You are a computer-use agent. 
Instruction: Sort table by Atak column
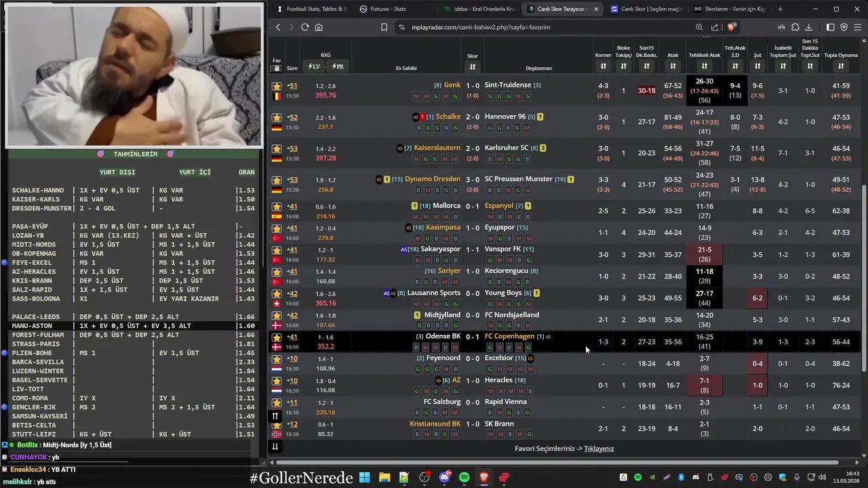pyautogui.click(x=673, y=66)
